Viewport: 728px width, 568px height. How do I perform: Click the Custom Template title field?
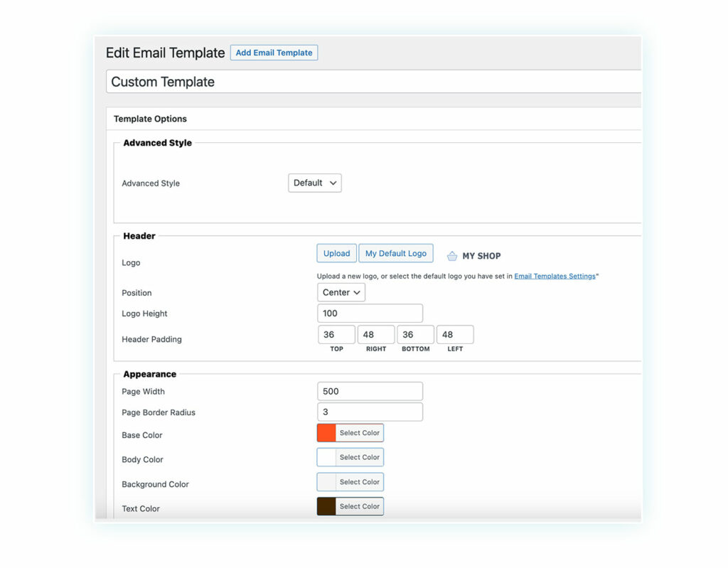click(x=373, y=82)
